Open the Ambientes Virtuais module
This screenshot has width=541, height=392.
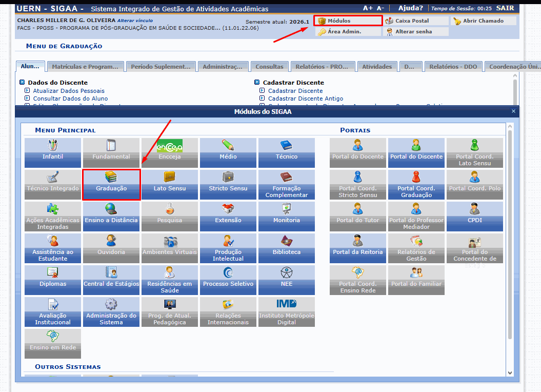point(170,248)
